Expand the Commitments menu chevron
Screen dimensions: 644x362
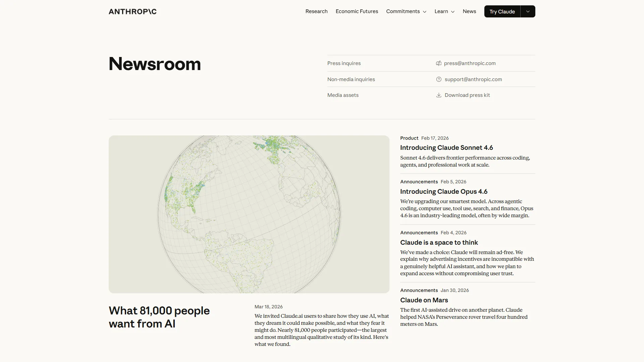(x=425, y=12)
